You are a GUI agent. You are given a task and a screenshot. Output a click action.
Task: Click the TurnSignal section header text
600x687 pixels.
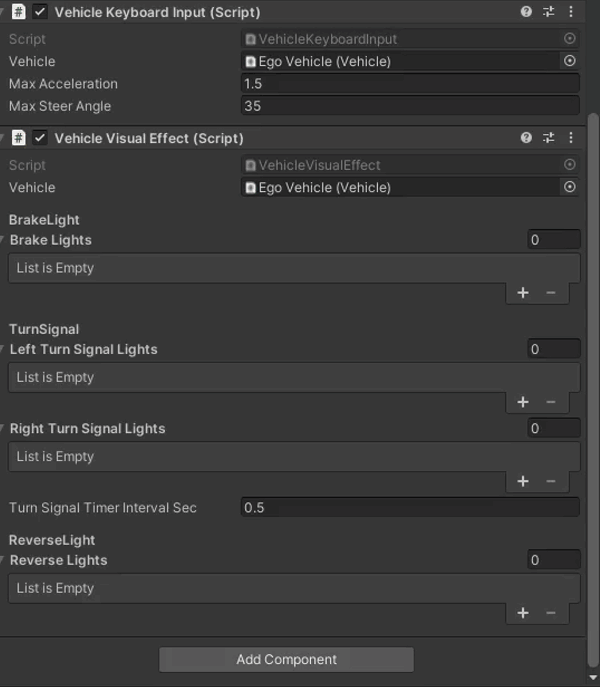click(44, 329)
